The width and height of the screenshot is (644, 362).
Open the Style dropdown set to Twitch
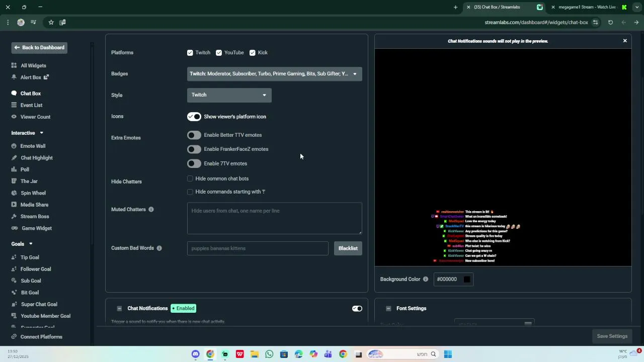tap(229, 95)
